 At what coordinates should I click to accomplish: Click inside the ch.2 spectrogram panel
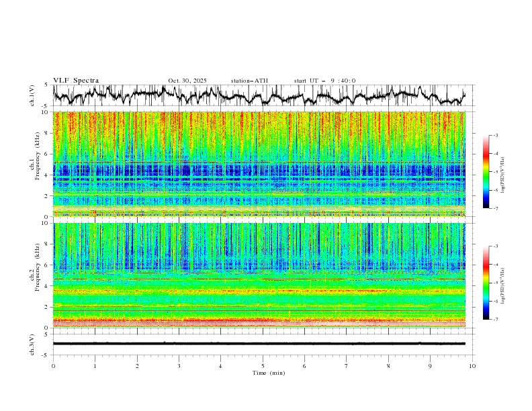pos(259,275)
